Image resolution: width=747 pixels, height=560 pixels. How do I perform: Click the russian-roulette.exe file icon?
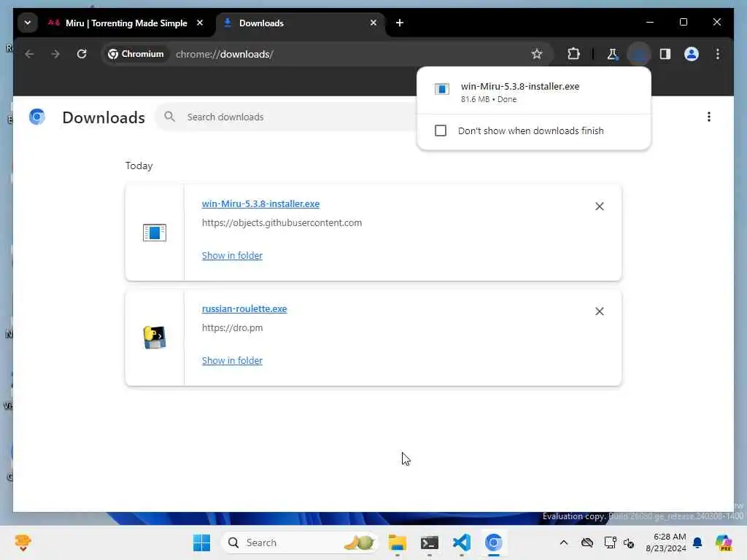[155, 338]
